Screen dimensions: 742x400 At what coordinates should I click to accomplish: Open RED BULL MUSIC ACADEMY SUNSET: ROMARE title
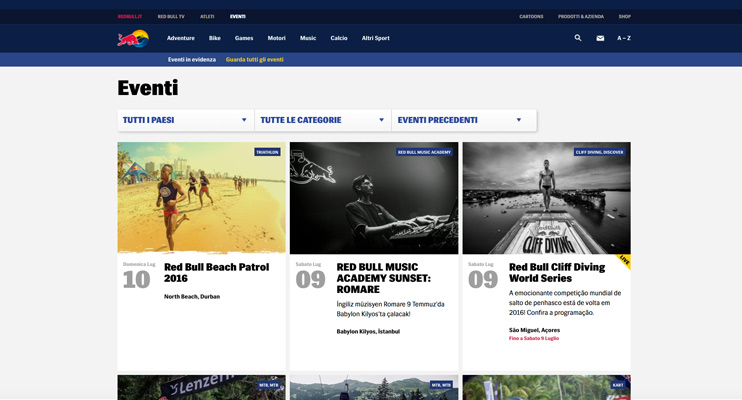[x=384, y=278]
